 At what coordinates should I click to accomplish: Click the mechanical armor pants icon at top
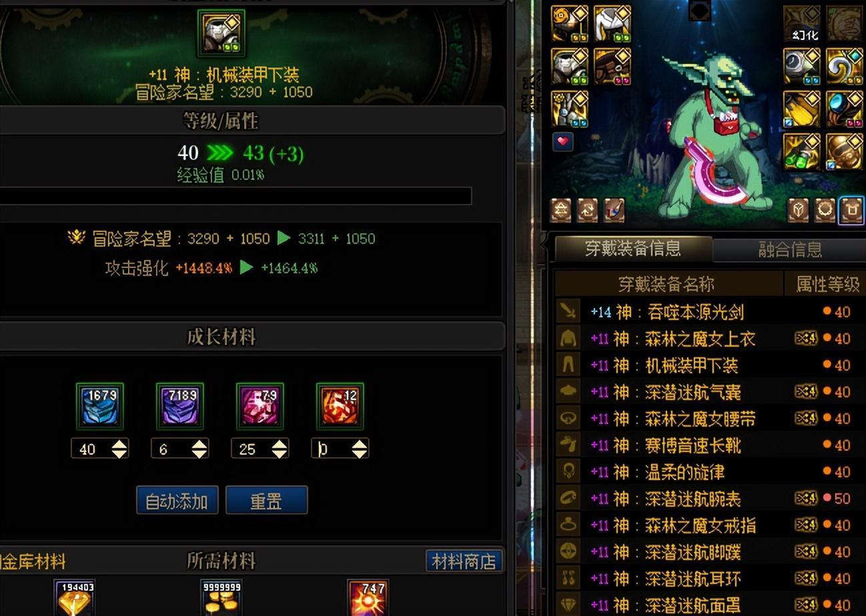221,33
